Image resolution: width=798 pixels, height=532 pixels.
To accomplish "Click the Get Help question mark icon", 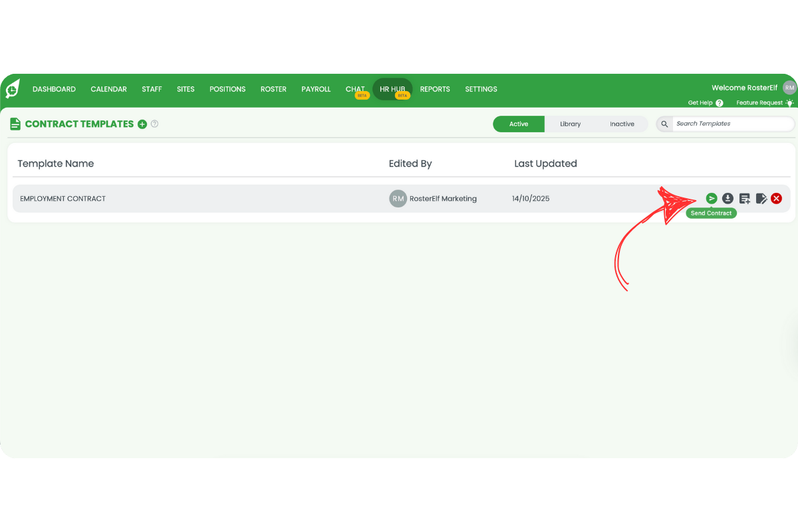I will [720, 102].
